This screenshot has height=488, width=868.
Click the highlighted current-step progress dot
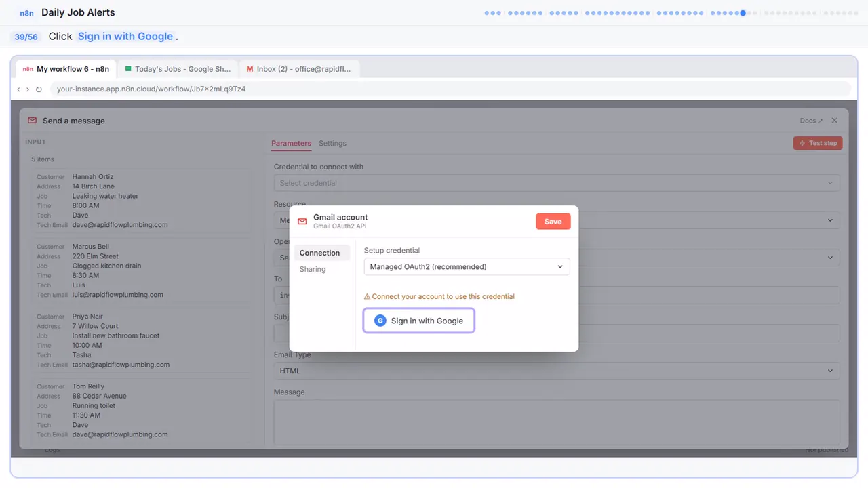coord(743,13)
